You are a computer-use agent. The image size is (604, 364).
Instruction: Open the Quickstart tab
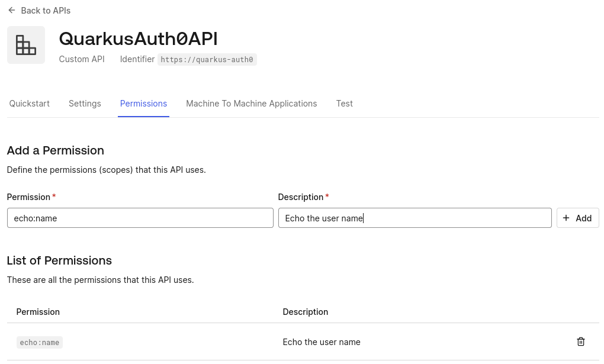[x=29, y=104]
